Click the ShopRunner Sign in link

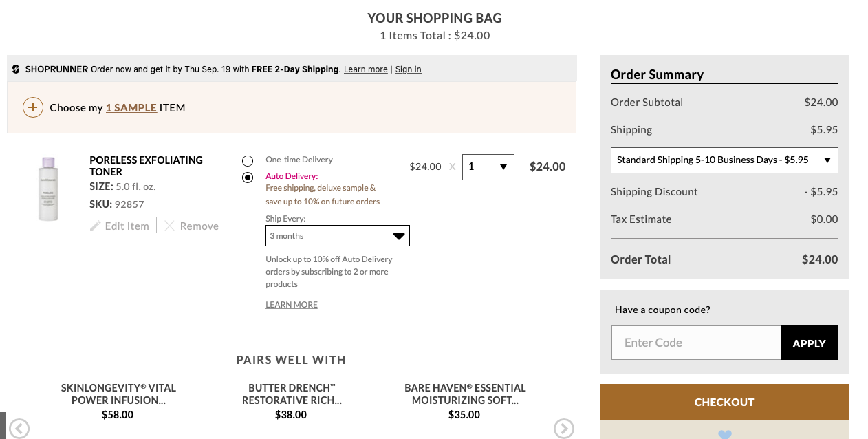[409, 69]
